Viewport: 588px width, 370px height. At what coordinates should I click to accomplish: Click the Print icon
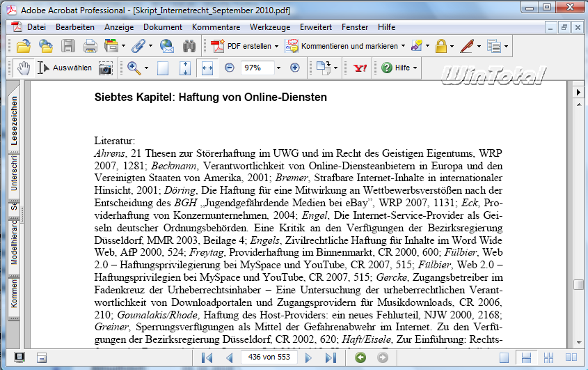click(90, 46)
